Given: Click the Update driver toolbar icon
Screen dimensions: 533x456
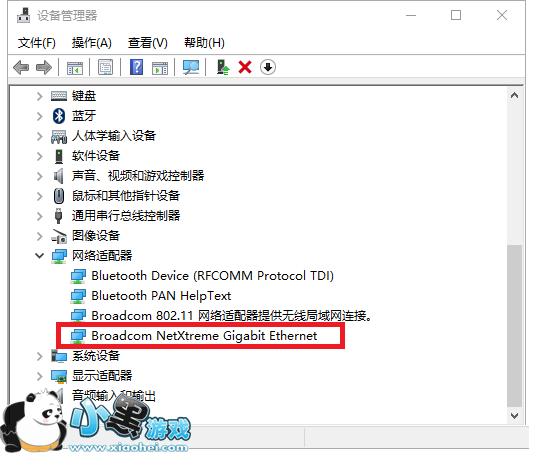Looking at the screenshot, I should (223, 67).
